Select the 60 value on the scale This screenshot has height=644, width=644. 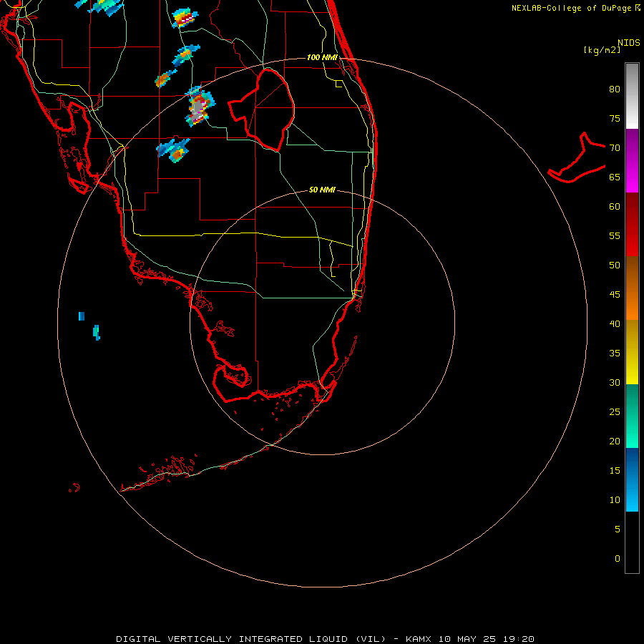pyautogui.click(x=615, y=207)
